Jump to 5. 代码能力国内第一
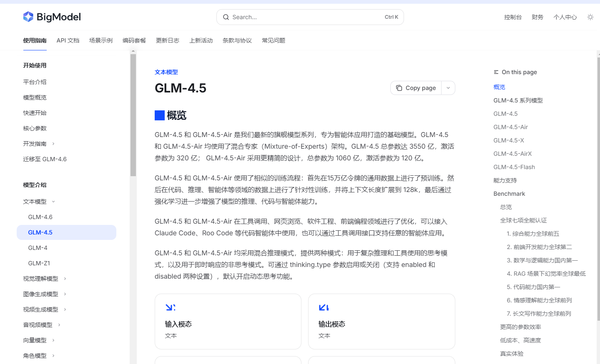 [533, 287]
